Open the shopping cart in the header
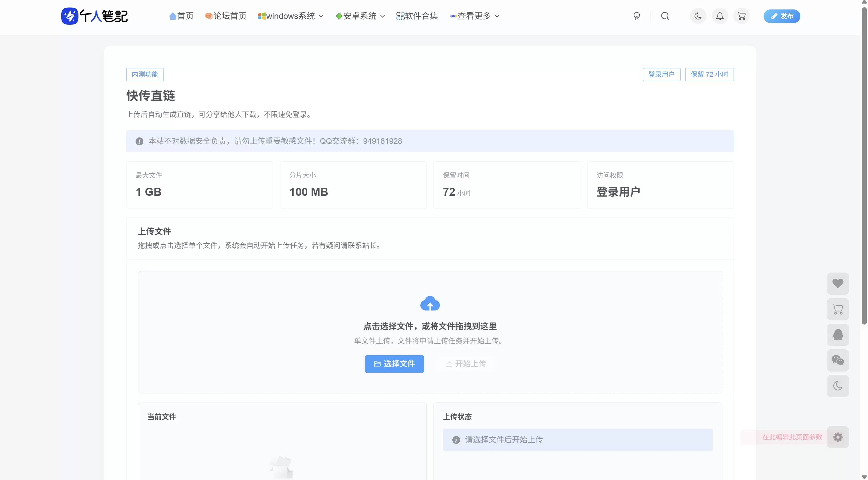868x480 pixels. click(741, 16)
